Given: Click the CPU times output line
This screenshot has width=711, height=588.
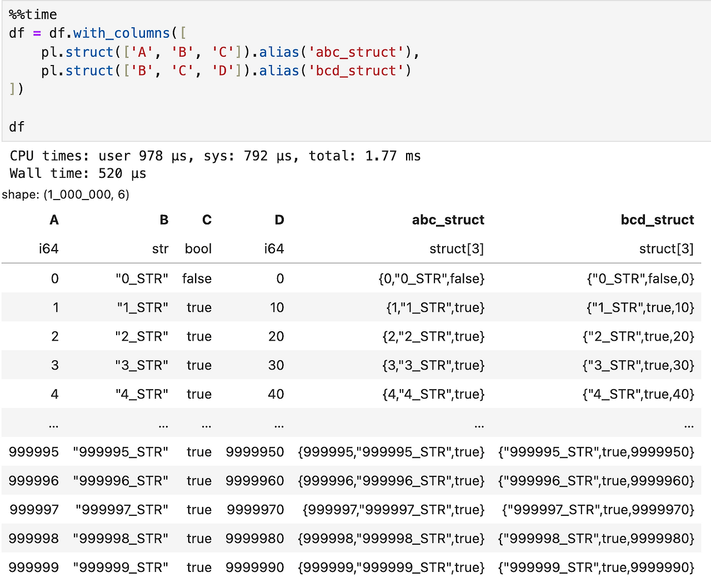Looking at the screenshot, I should tap(215, 156).
